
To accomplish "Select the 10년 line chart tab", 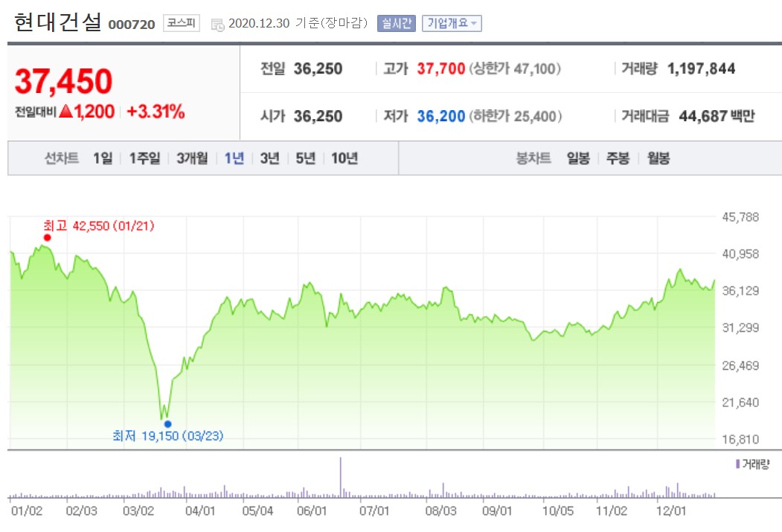I will [x=344, y=158].
